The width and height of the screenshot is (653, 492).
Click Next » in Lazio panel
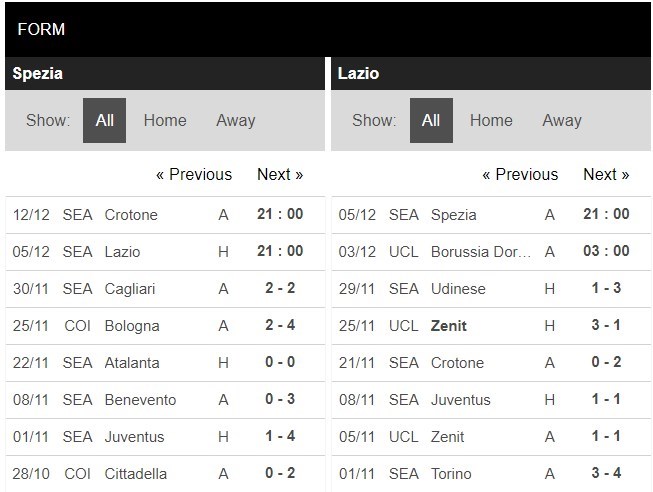[x=606, y=174]
